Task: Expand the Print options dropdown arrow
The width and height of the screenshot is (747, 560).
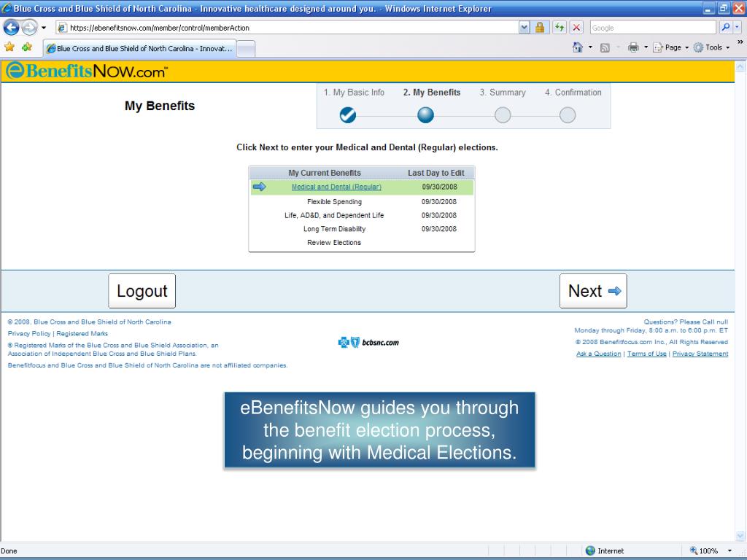Action: click(646, 47)
